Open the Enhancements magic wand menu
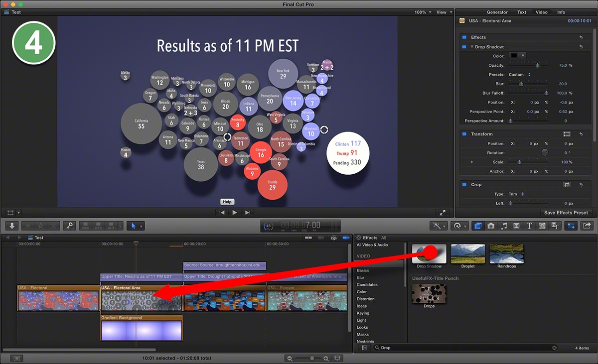This screenshot has height=364, width=598. (439, 226)
